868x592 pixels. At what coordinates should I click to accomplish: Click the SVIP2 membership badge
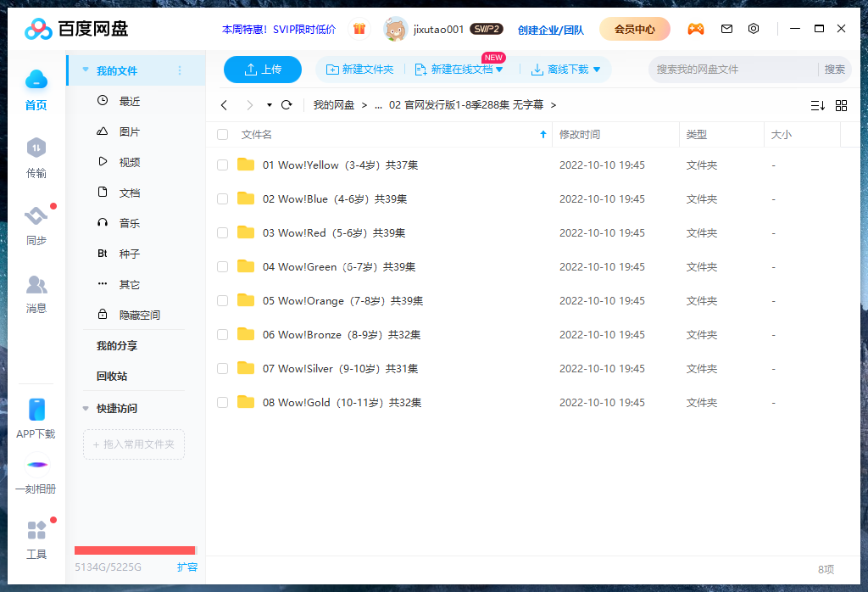click(487, 29)
